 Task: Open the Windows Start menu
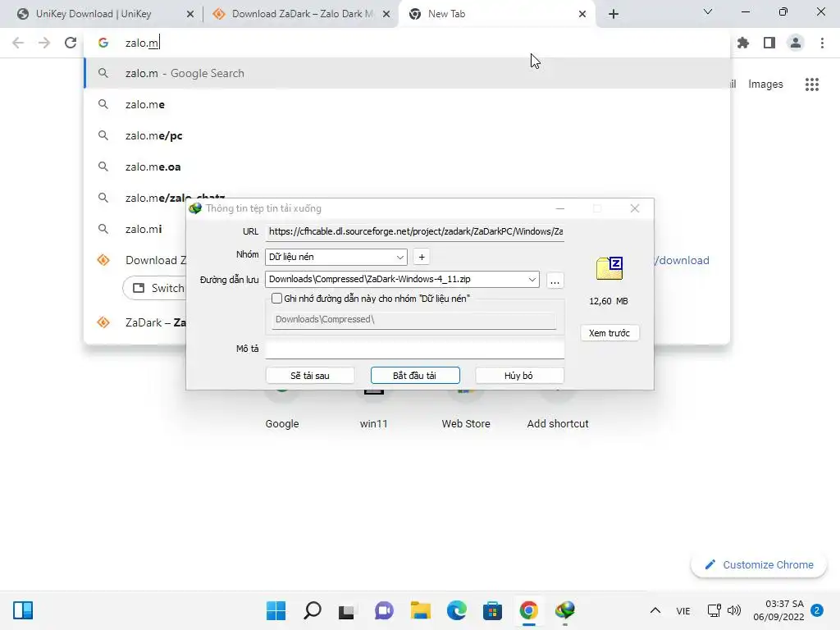tap(276, 610)
